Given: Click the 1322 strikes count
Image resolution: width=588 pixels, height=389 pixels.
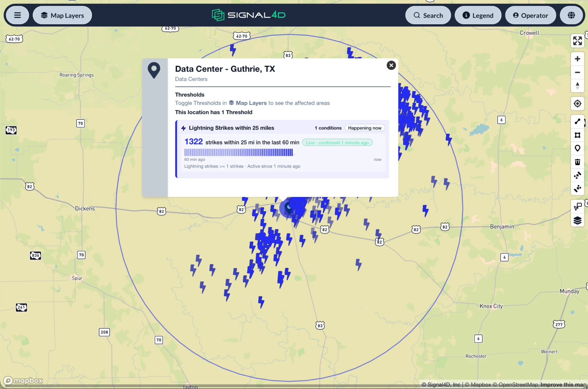Looking at the screenshot, I should (193, 142).
